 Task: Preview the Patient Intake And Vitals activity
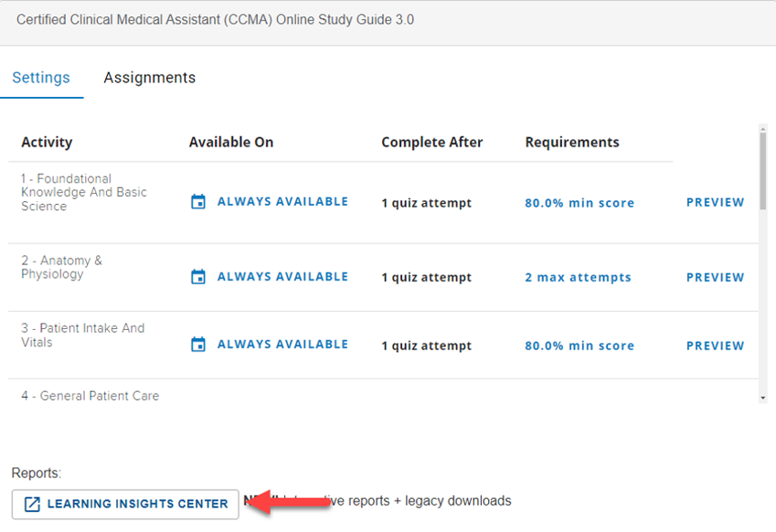(x=715, y=346)
